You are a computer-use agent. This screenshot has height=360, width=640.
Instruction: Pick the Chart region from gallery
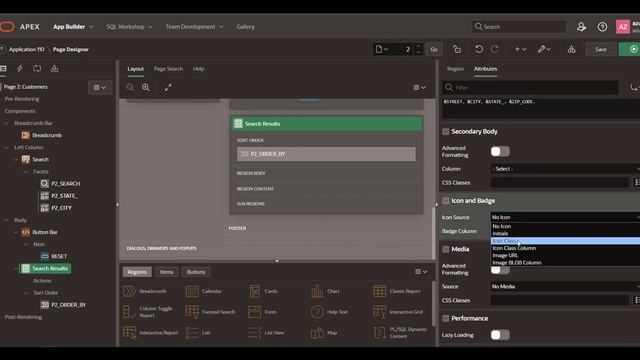(325, 291)
